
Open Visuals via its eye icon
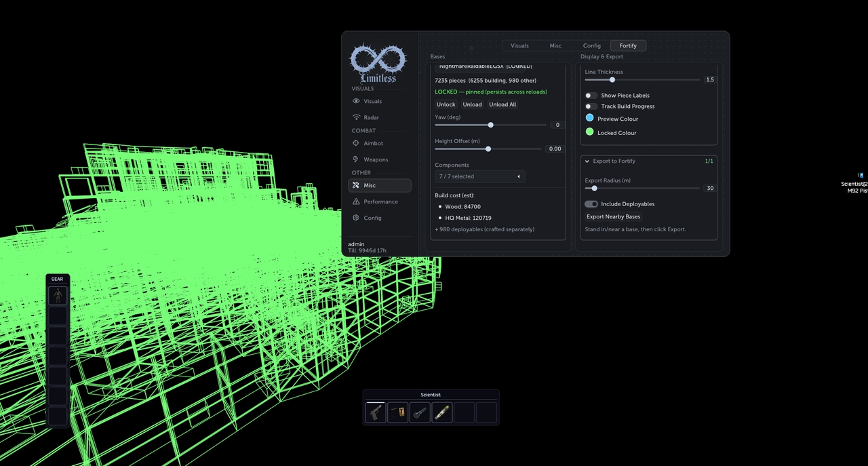pyautogui.click(x=357, y=101)
